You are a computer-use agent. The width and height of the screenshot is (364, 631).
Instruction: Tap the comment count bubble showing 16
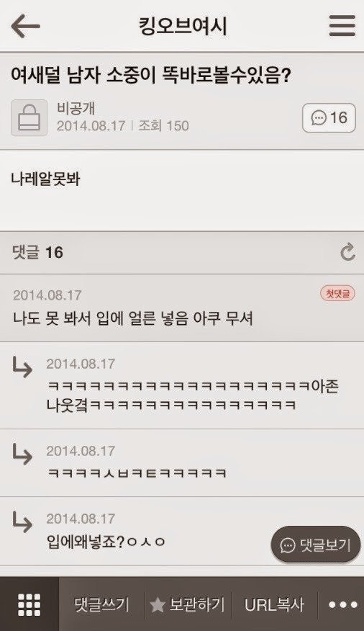pyautogui.click(x=329, y=118)
